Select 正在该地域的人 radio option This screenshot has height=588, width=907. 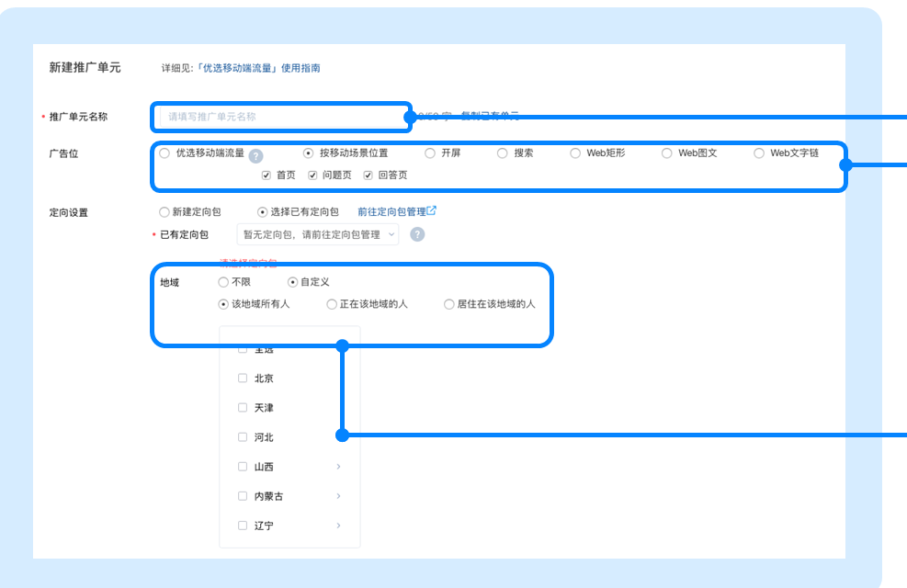pos(332,304)
